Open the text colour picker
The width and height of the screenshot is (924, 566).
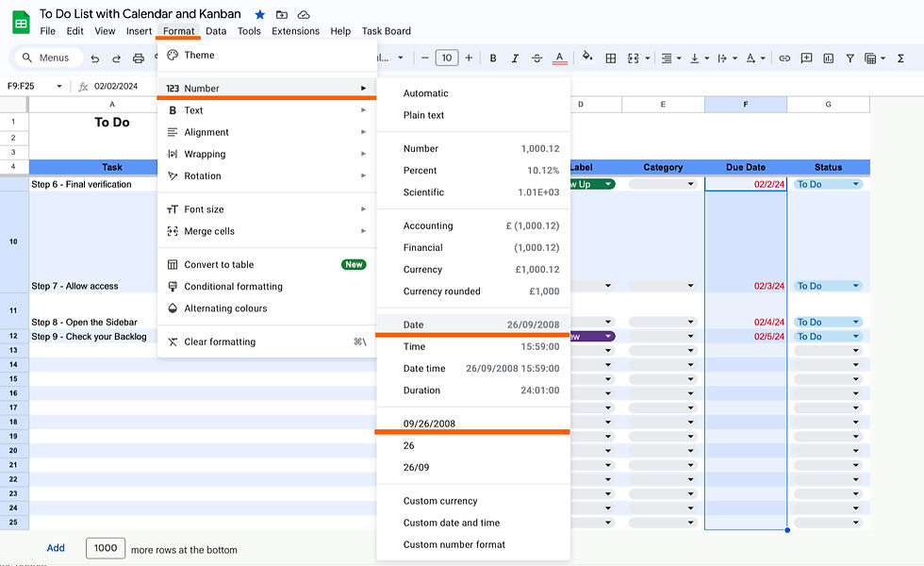tap(559, 58)
